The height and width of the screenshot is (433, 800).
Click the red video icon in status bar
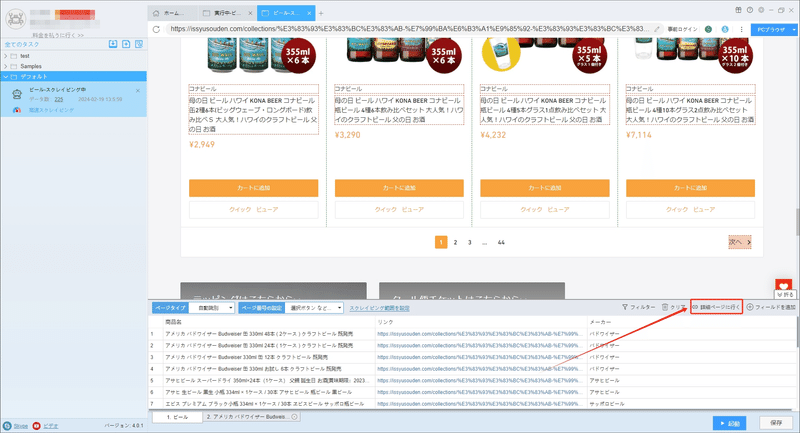(36, 425)
